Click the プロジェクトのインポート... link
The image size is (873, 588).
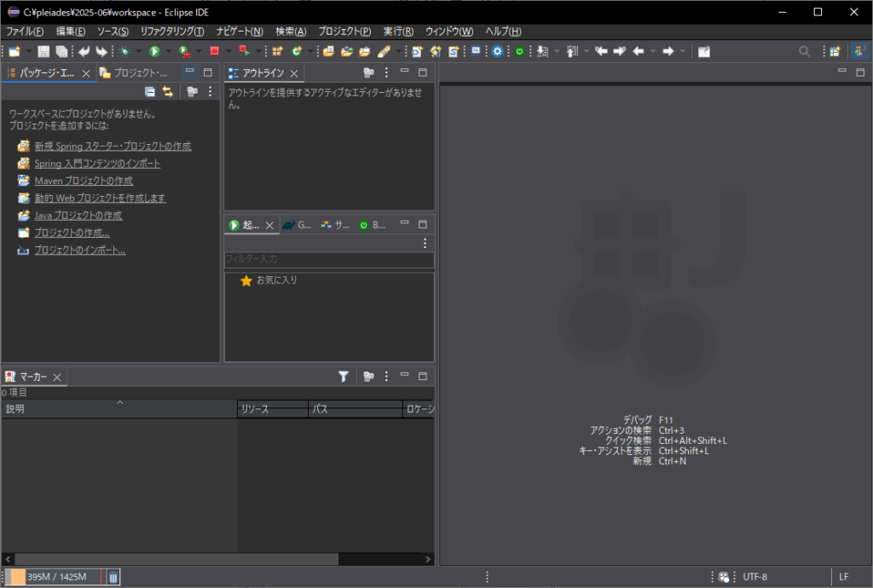click(x=80, y=251)
